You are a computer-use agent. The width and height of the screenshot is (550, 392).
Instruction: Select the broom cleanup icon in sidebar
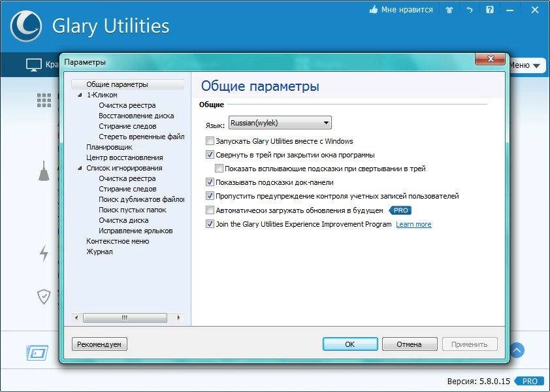44,171
